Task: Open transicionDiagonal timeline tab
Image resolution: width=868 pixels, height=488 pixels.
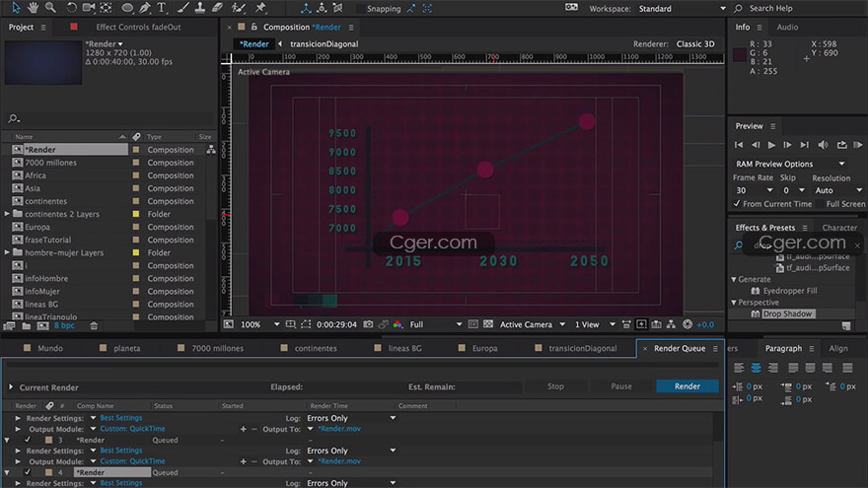Action: click(x=582, y=348)
